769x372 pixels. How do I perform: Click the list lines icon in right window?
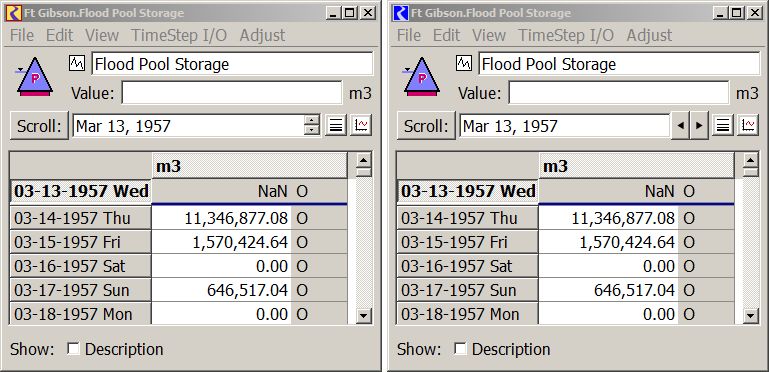click(722, 125)
